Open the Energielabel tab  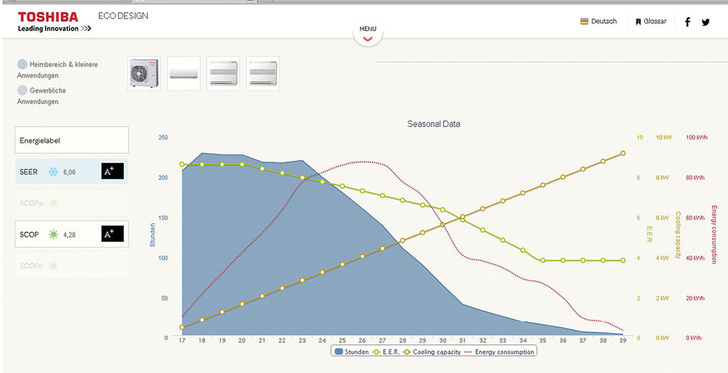tap(72, 140)
